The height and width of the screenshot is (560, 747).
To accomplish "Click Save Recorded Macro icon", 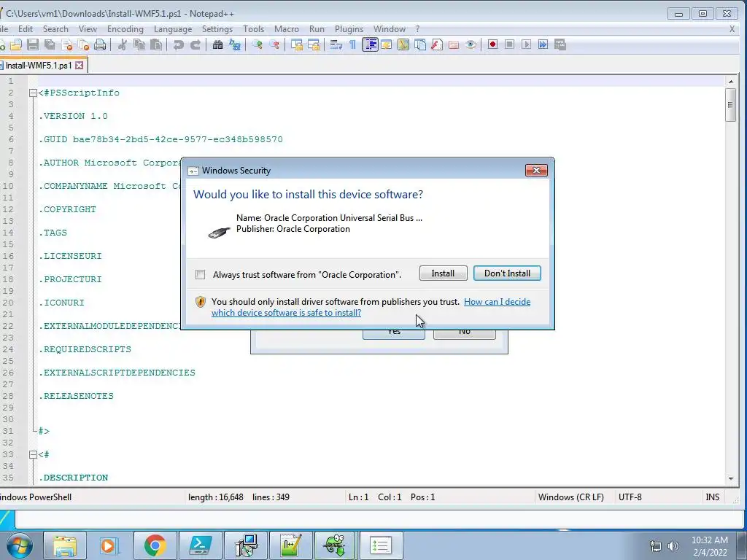I will (x=560, y=44).
